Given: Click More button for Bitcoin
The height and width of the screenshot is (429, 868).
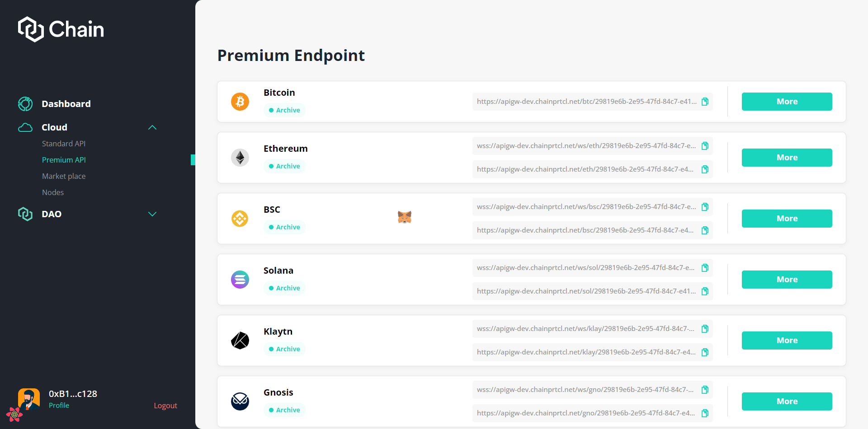Looking at the screenshot, I should tap(787, 102).
